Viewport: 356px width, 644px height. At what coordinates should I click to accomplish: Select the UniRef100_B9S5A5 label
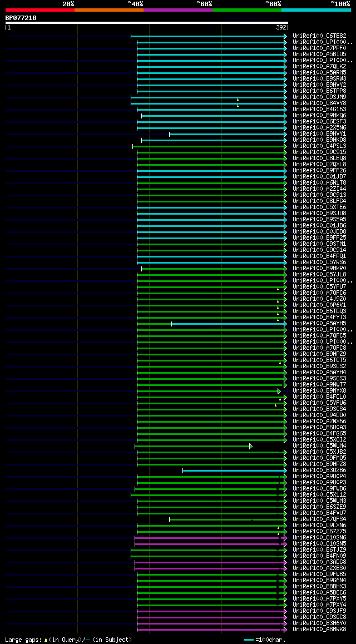[319, 220]
